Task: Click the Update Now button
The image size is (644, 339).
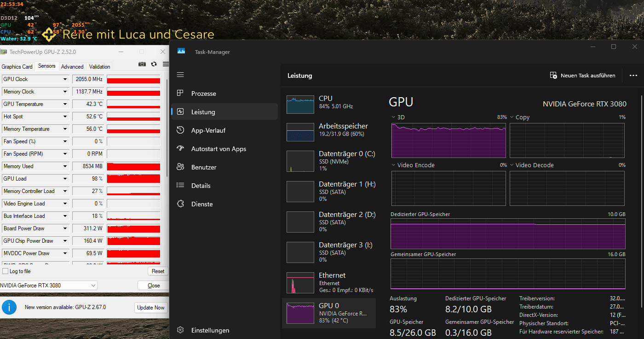Action: pyautogui.click(x=151, y=308)
